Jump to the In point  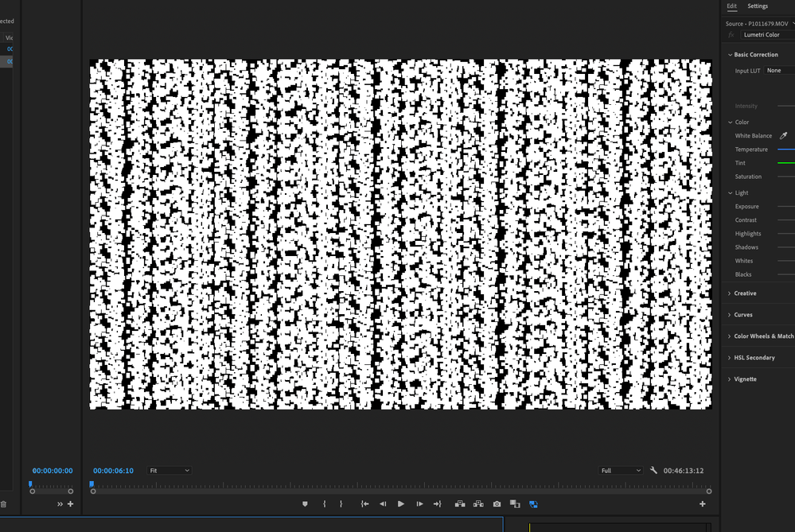tap(364, 504)
